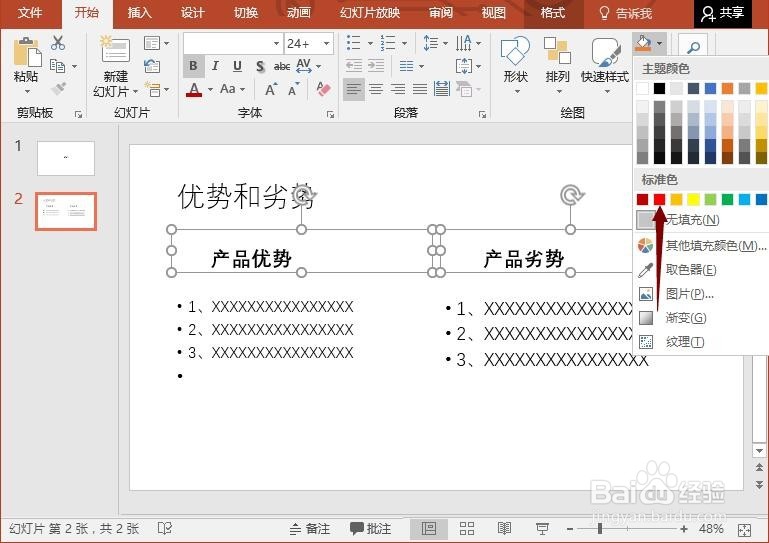Switch to Animations (动画) tab
The height and width of the screenshot is (543, 769).
pyautogui.click(x=298, y=13)
